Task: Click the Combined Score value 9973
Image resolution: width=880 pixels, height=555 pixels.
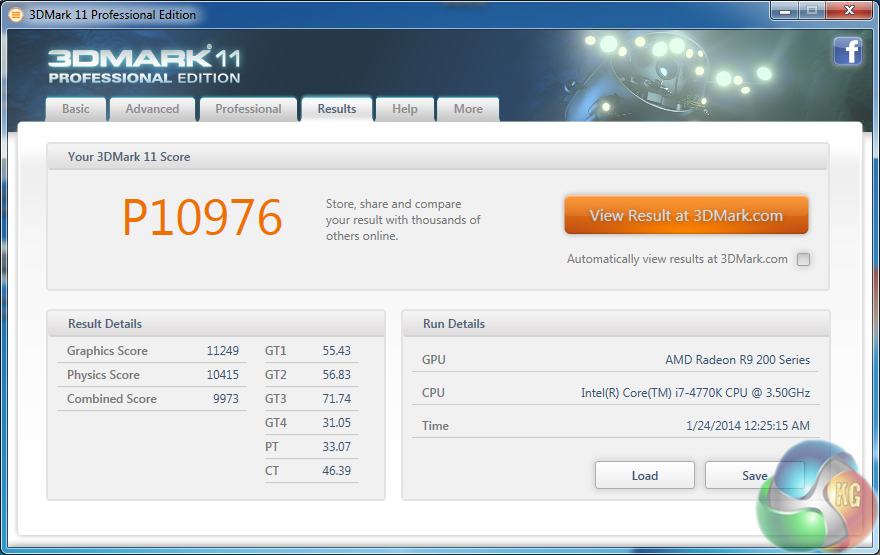Action: tap(226, 399)
